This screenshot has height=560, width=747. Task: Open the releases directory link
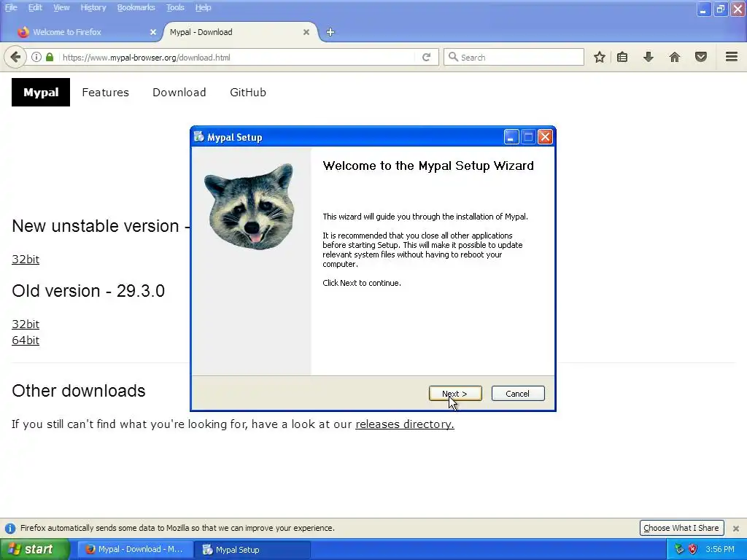coord(405,424)
